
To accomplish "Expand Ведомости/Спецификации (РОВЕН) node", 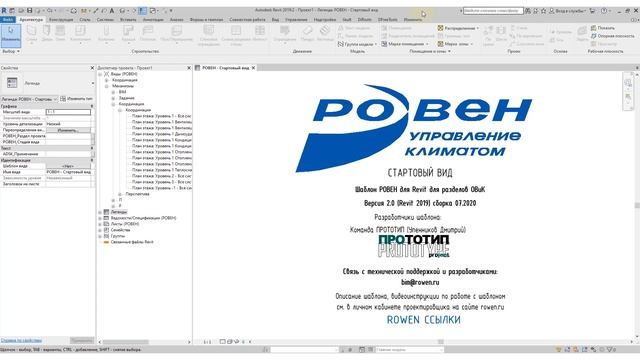I will point(100,218).
